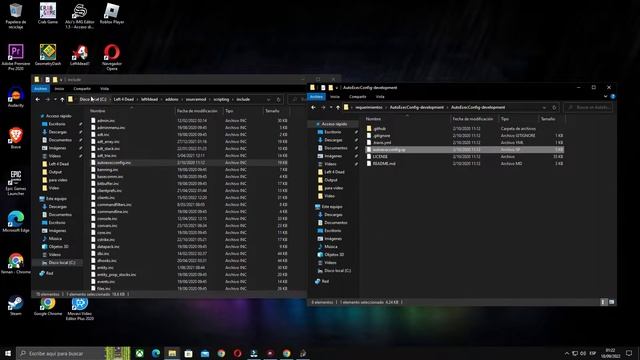The width and height of the screenshot is (640, 360).
Task: Open quick access toolbar dropdown in include window
Action: tap(61, 80)
